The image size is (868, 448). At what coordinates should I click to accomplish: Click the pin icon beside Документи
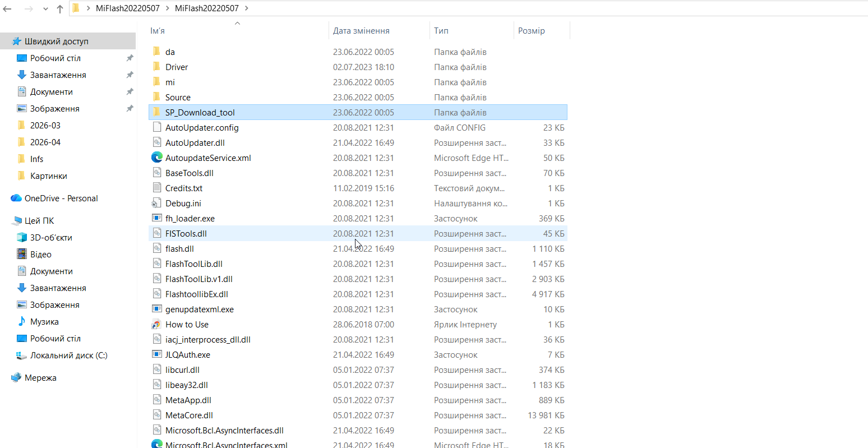(130, 92)
